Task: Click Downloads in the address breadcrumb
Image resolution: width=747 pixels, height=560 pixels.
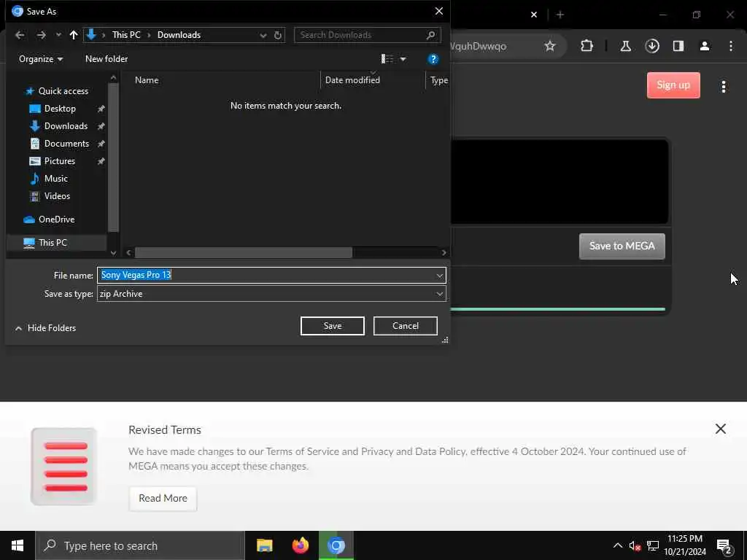Action: pyautogui.click(x=179, y=35)
